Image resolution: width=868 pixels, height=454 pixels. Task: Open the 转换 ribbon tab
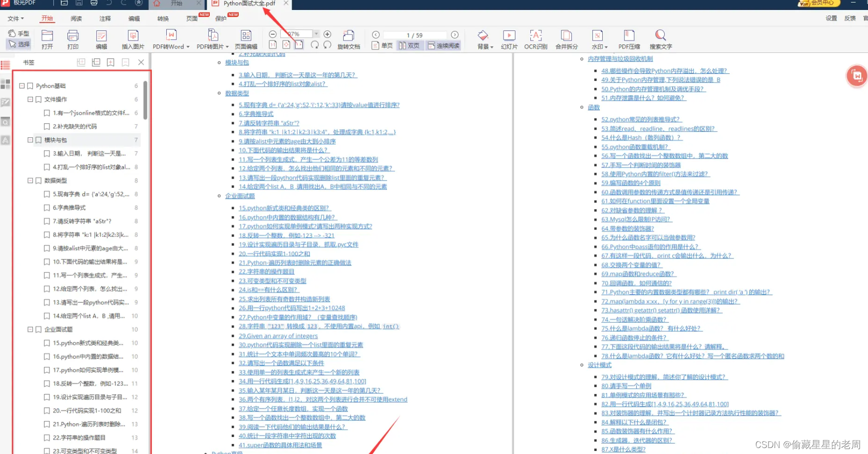(163, 18)
